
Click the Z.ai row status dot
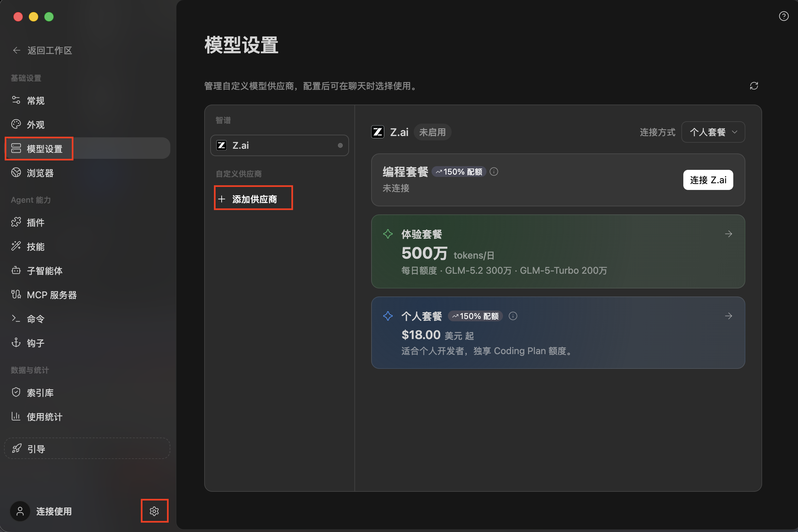tap(340, 145)
